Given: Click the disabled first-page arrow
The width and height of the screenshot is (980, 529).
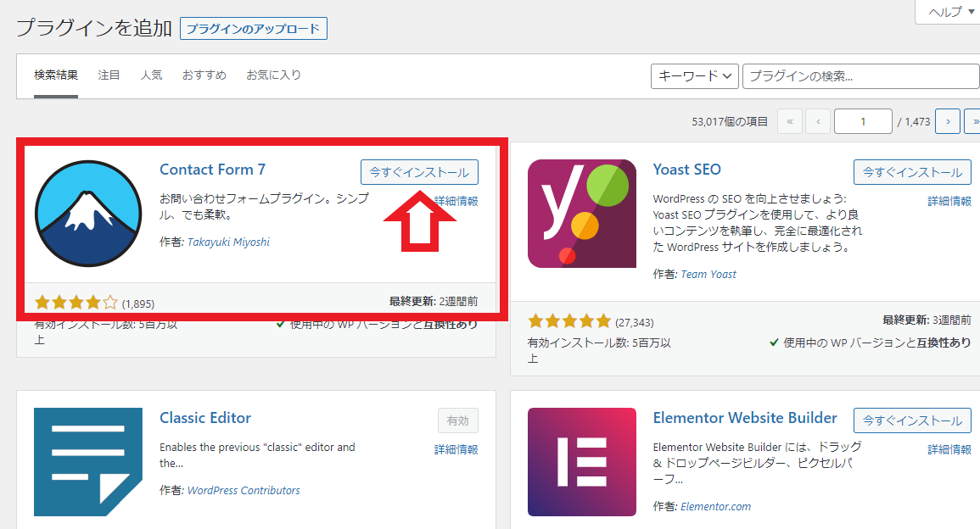Looking at the screenshot, I should [789, 121].
